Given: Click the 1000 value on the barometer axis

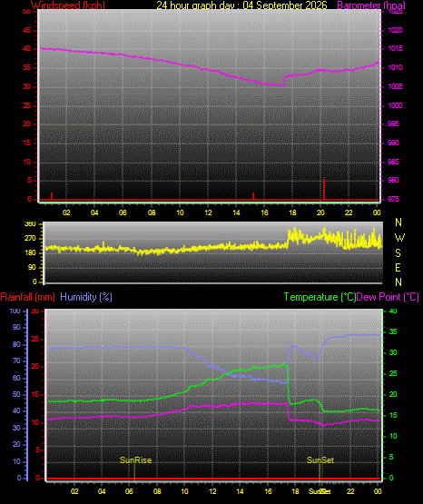Looking at the screenshot, I should (x=395, y=105).
